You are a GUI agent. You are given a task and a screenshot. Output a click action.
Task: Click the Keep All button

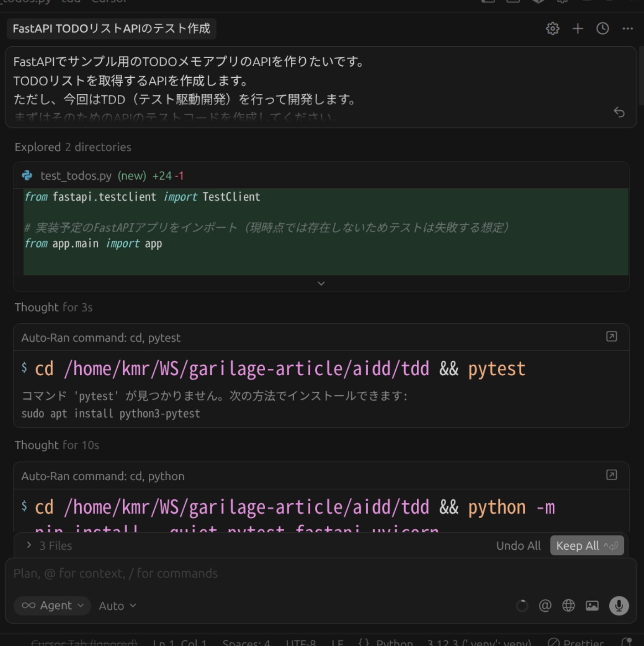(x=587, y=546)
